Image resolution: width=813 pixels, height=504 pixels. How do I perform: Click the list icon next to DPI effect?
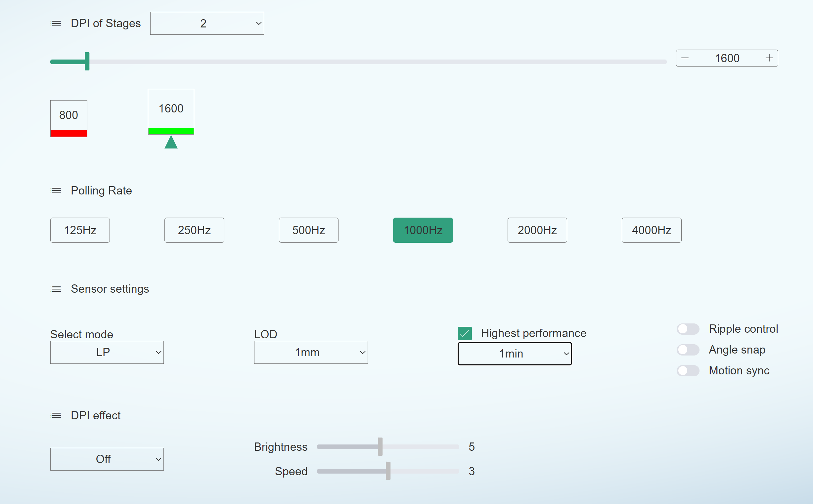pyautogui.click(x=56, y=416)
